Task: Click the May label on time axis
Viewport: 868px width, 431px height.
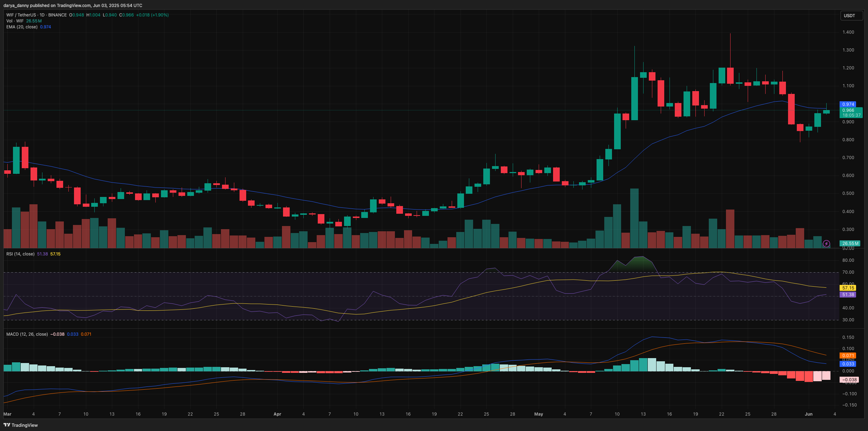Action: tap(538, 414)
